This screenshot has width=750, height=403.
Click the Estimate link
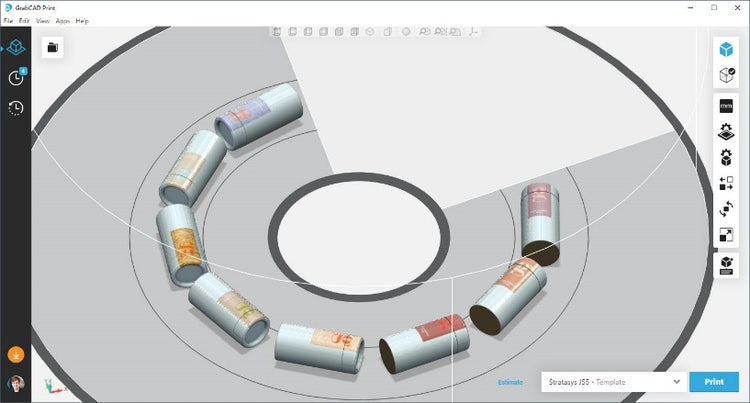[x=510, y=382]
